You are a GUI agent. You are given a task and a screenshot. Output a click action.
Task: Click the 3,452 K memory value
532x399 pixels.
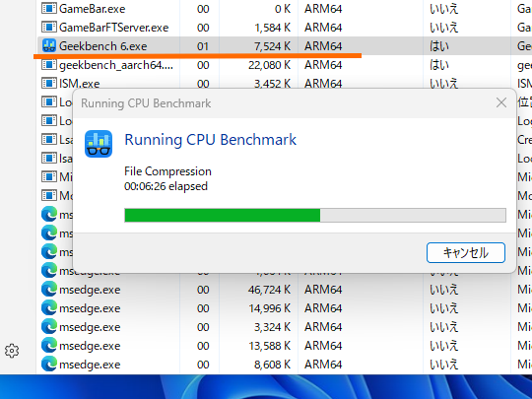click(x=273, y=84)
